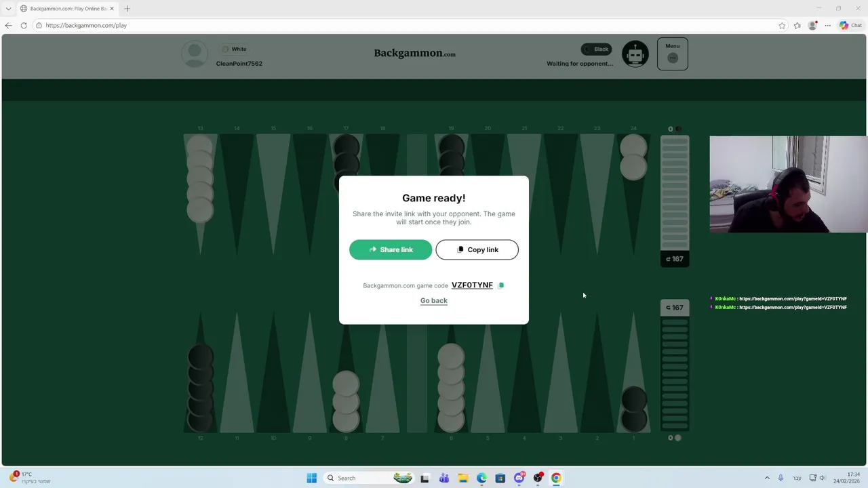Open File Explorer from taskbar
The width and height of the screenshot is (868, 488).
463,478
